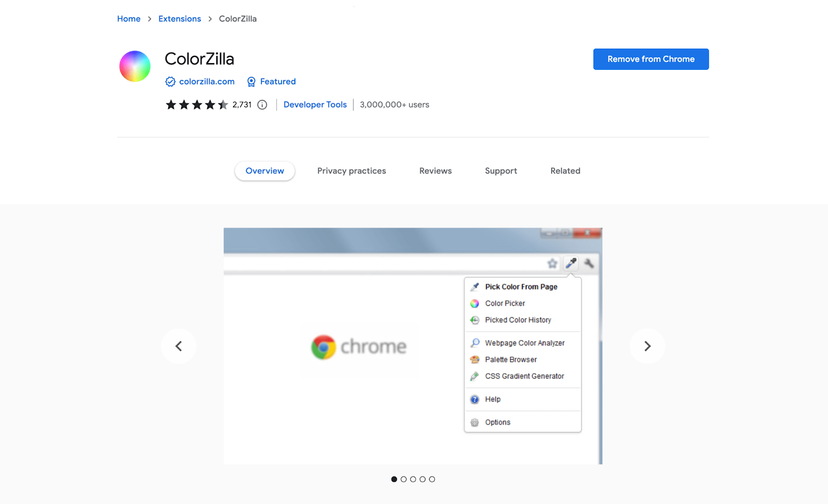Click the ColorZilla rainbow logo icon
828x504 pixels.
click(x=135, y=66)
